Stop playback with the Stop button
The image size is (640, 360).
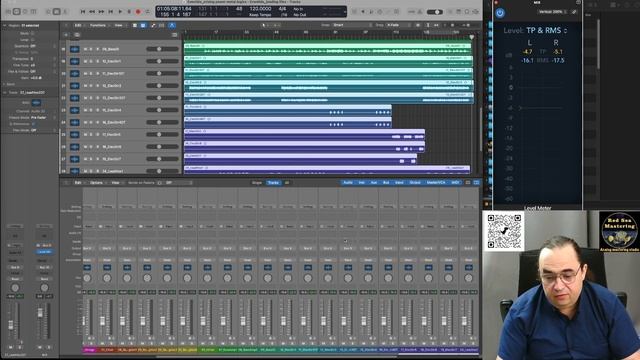(111, 12)
